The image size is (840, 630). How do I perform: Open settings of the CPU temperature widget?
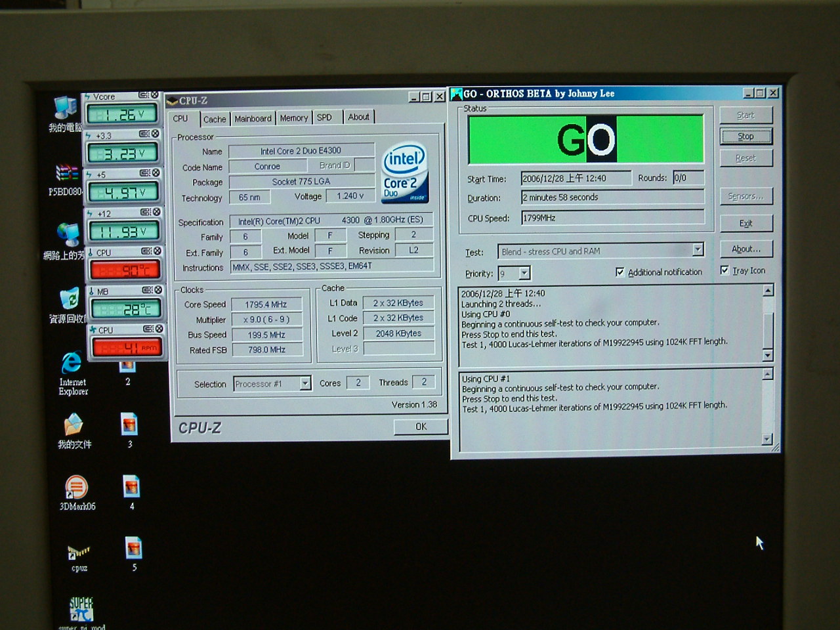(146, 251)
